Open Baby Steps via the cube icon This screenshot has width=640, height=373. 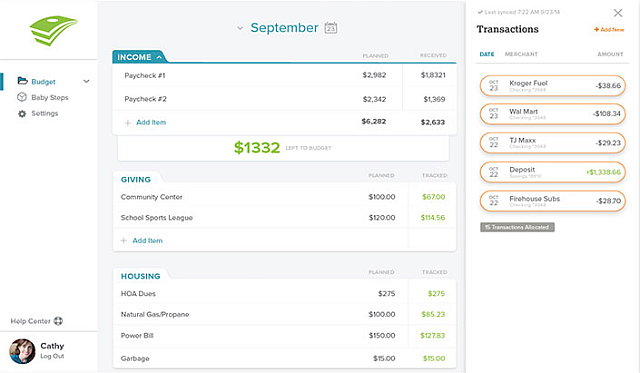[x=22, y=97]
